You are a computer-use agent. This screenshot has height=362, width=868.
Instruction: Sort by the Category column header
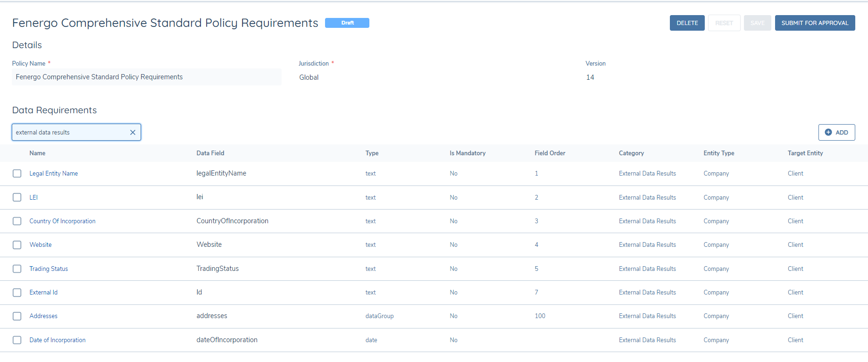pyautogui.click(x=631, y=153)
